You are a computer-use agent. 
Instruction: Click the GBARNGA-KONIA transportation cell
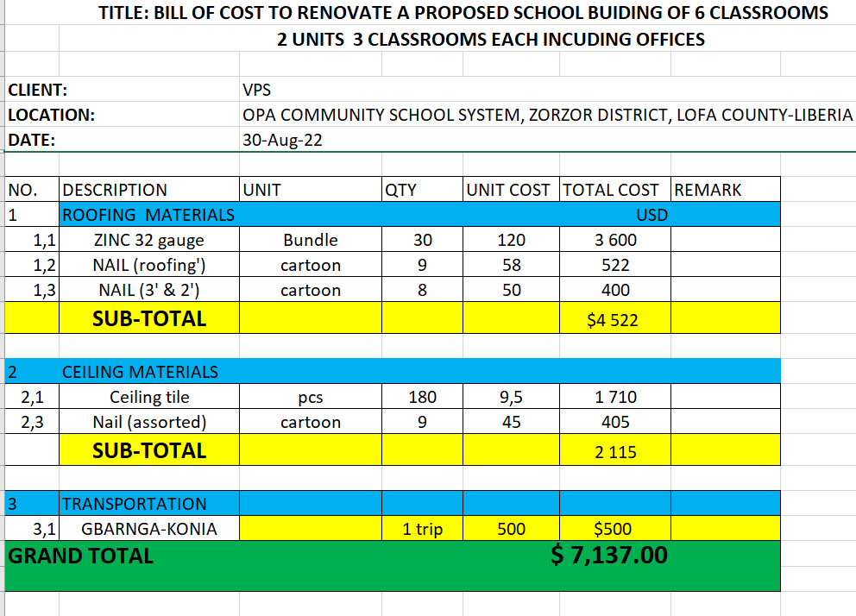(x=148, y=529)
